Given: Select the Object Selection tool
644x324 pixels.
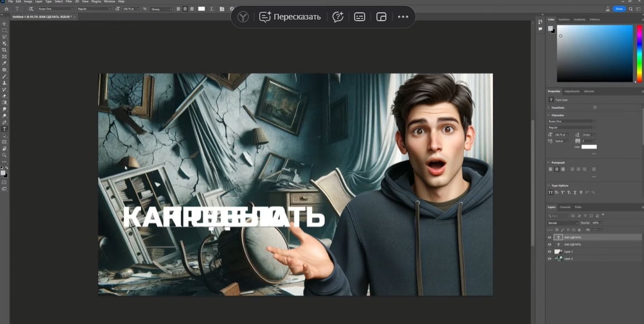Looking at the screenshot, I should point(4,43).
